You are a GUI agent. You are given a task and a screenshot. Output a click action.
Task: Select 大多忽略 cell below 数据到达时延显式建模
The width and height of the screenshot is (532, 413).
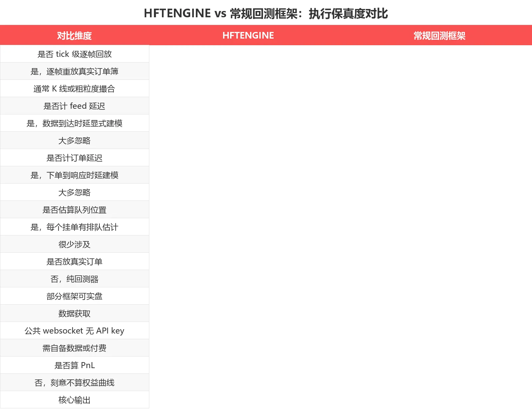pos(74,140)
